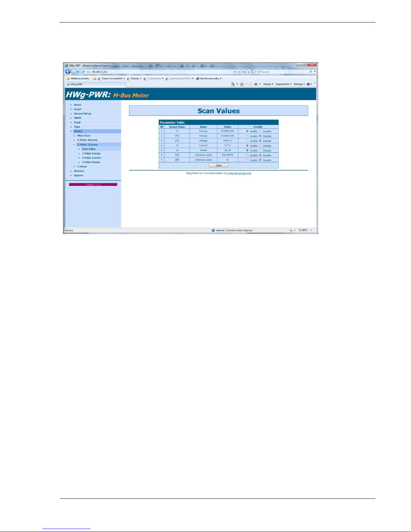Image resolution: width=411 pixels, height=532 pixels.
Task: Select Disable for the Voltage row
Action: 260,141
